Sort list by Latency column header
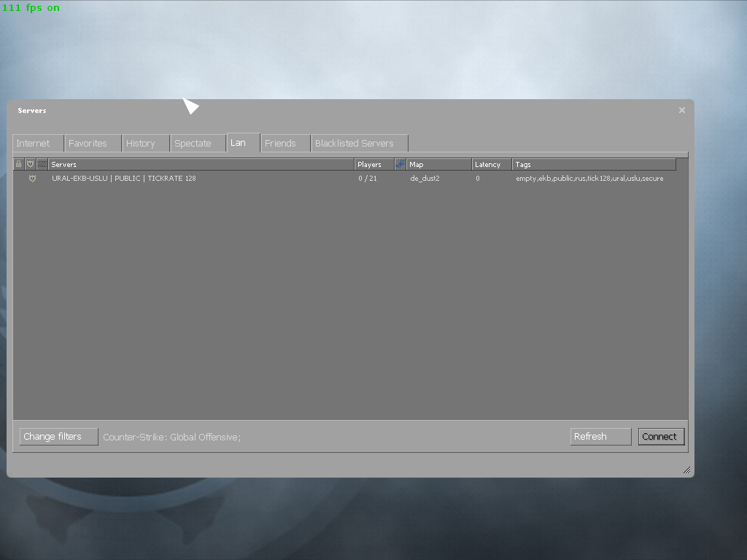 point(492,164)
